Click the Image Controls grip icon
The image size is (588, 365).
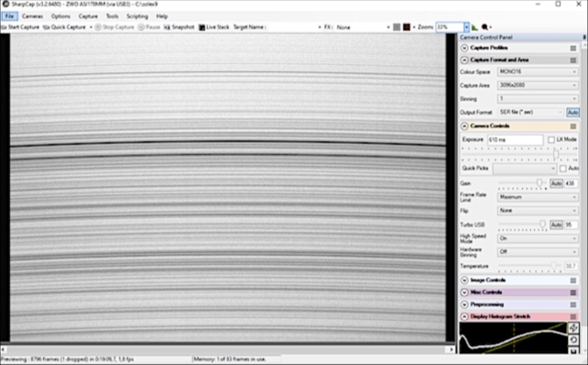click(573, 281)
